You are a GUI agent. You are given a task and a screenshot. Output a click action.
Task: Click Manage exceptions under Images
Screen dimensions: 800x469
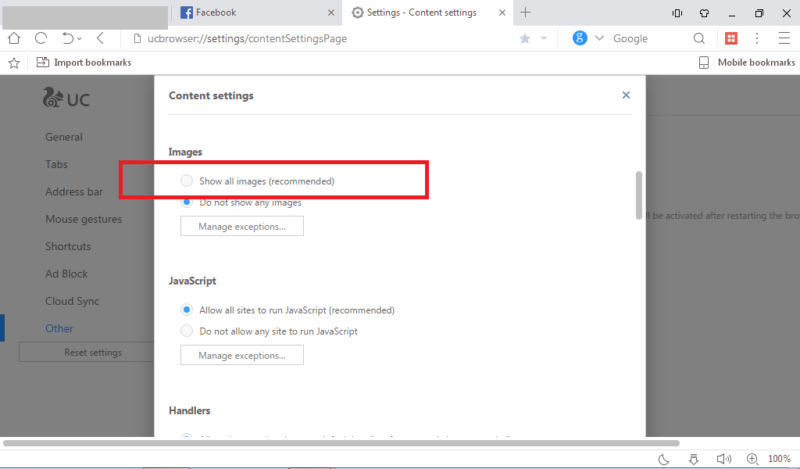[242, 226]
